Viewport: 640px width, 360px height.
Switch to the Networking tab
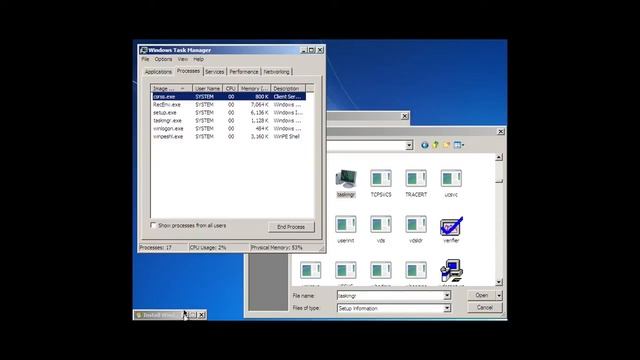[x=276, y=72]
